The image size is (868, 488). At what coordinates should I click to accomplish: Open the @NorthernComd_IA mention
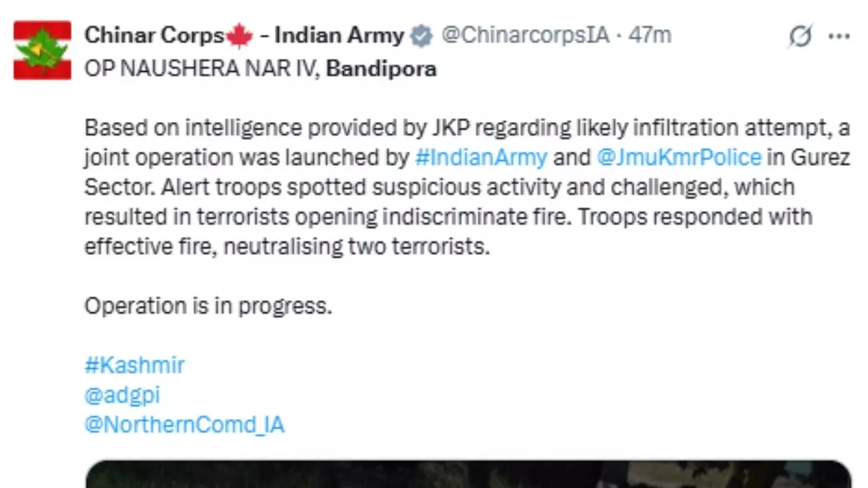click(x=184, y=425)
